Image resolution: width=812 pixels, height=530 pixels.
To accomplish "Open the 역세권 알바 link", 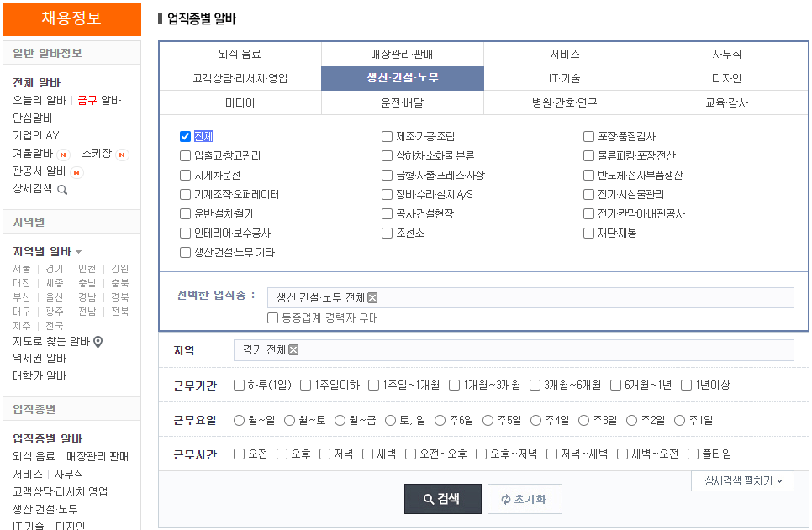I will (x=40, y=358).
